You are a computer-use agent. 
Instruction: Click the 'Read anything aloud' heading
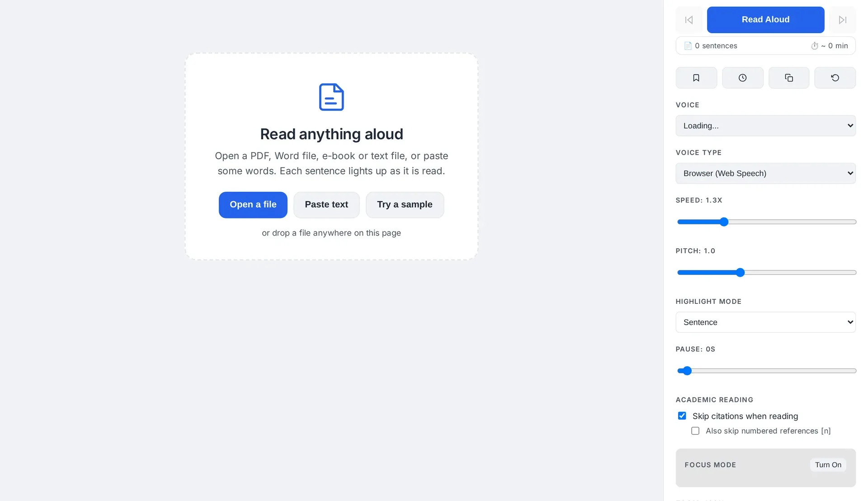331,134
